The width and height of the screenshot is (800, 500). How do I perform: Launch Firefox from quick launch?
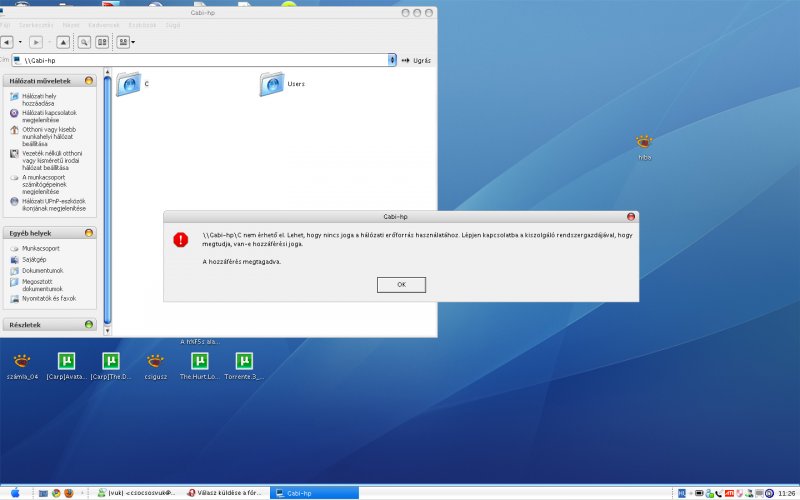[x=68, y=493]
